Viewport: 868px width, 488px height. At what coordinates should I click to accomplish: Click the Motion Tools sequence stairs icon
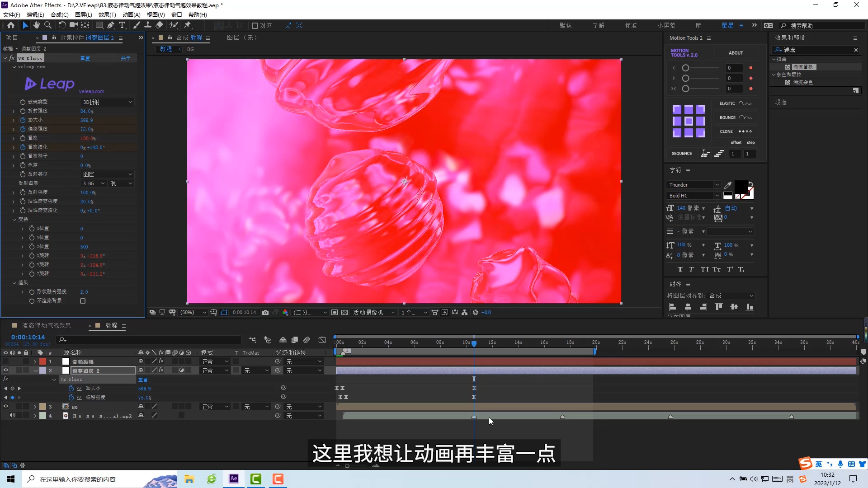click(719, 154)
